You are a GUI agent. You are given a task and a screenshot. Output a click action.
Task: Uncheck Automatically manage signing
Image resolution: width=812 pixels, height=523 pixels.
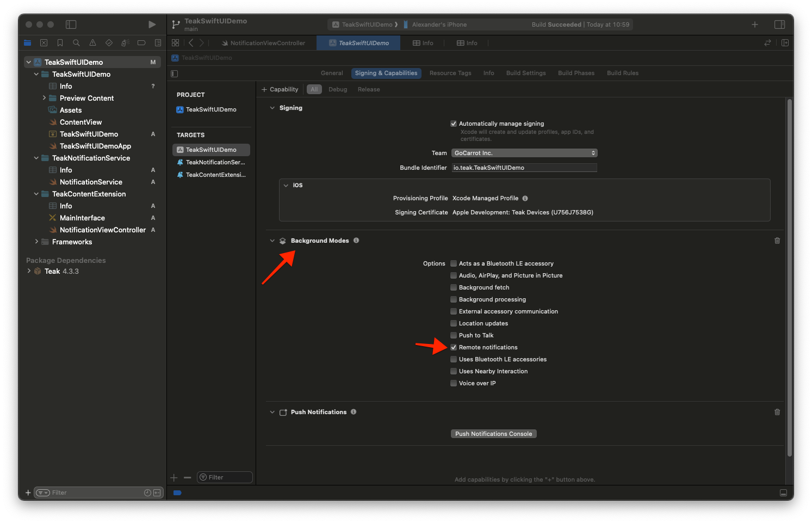454,124
